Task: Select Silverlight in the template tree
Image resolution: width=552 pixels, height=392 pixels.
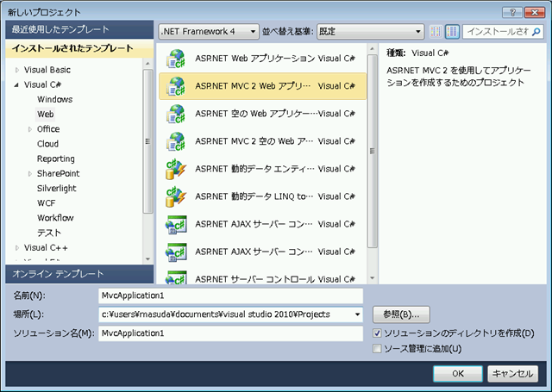Action: point(56,188)
